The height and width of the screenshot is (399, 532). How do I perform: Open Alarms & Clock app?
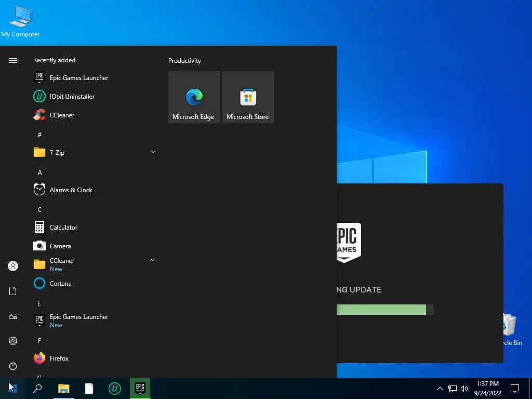[x=95, y=190]
